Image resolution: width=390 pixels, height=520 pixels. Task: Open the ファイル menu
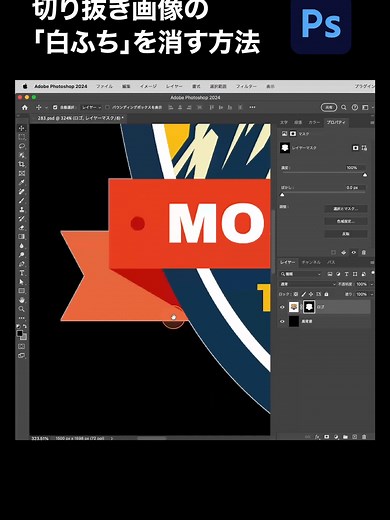coord(104,86)
